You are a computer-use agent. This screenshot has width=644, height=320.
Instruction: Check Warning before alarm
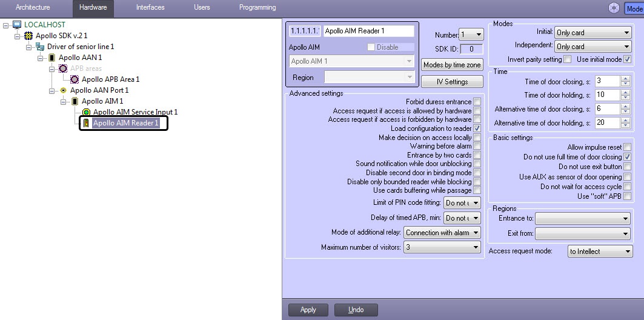coord(477,146)
